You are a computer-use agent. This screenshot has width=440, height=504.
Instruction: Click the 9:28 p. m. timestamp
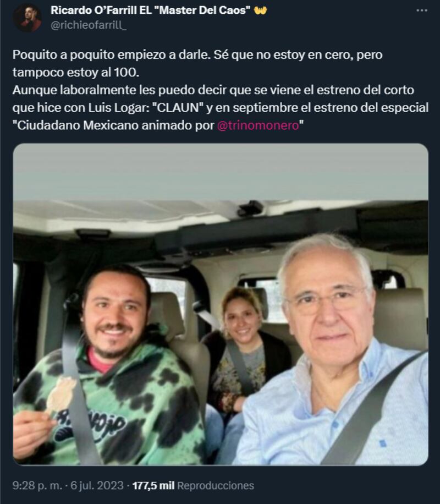37,485
